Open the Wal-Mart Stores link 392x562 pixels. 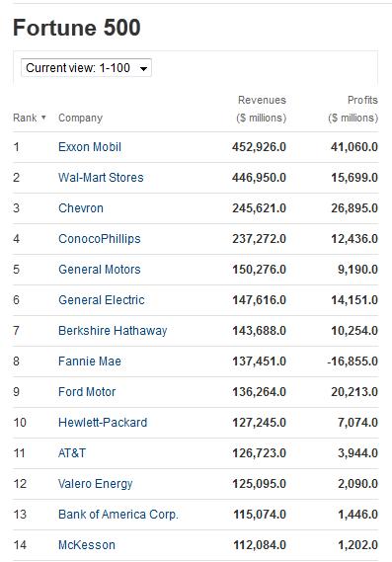click(x=101, y=178)
